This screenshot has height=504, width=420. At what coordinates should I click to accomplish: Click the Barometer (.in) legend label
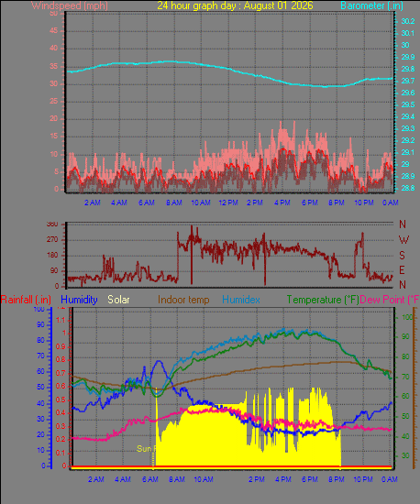pyautogui.click(x=371, y=5)
